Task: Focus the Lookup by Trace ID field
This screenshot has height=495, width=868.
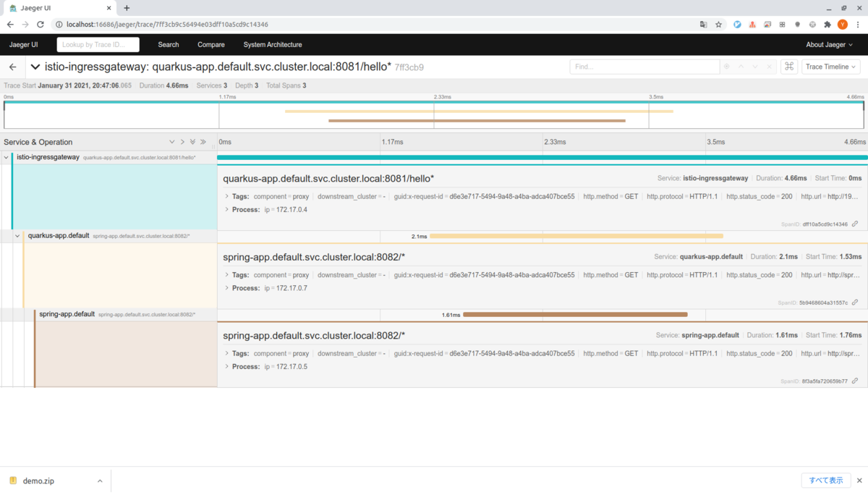Action: [x=98, y=44]
